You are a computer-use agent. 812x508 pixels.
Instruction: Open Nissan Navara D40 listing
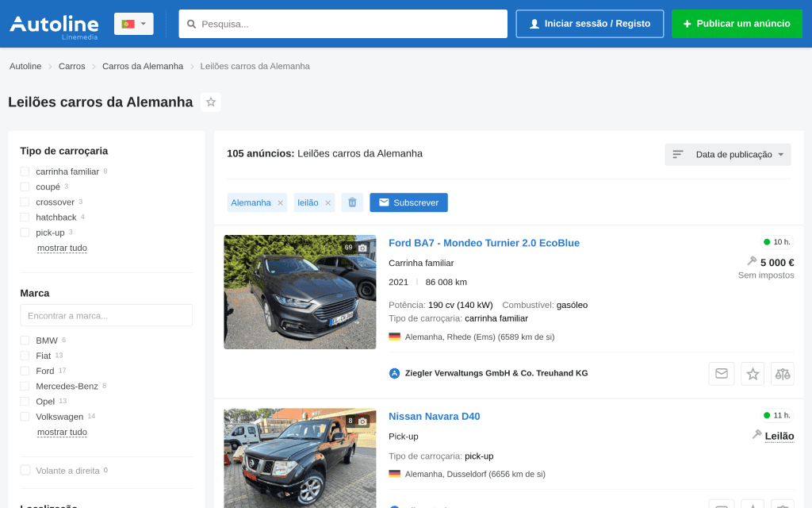(x=434, y=416)
